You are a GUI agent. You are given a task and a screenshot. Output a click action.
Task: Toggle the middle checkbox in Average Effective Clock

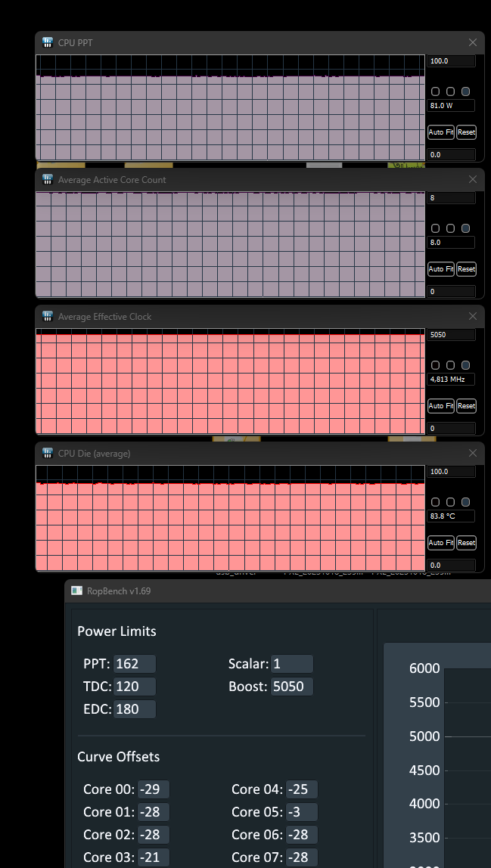tap(451, 364)
